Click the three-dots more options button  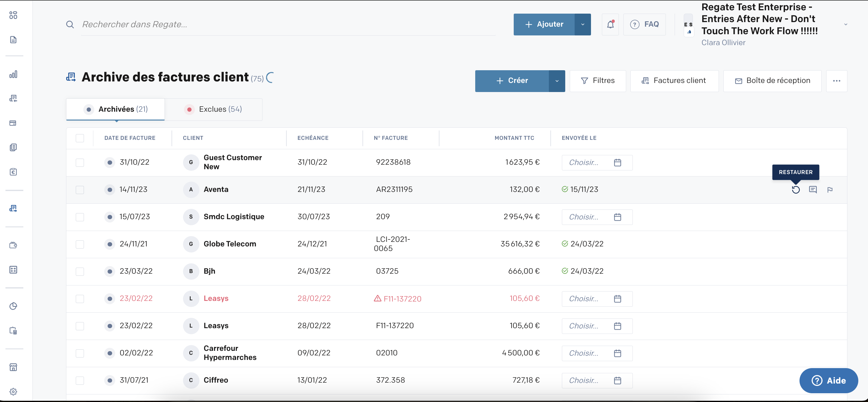pos(836,81)
